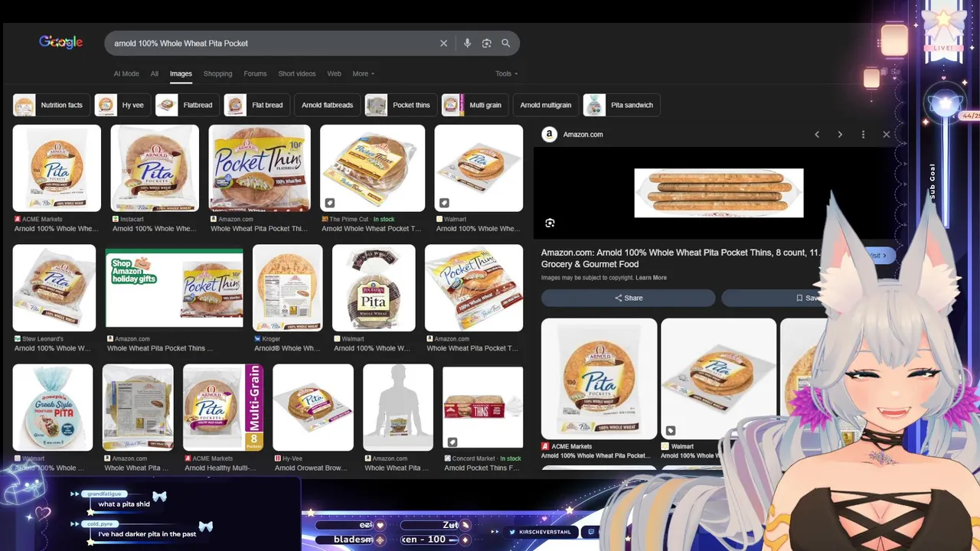The width and height of the screenshot is (980, 551).
Task: Click chat message 'I've had darker pita in the past'
Action: (147, 534)
